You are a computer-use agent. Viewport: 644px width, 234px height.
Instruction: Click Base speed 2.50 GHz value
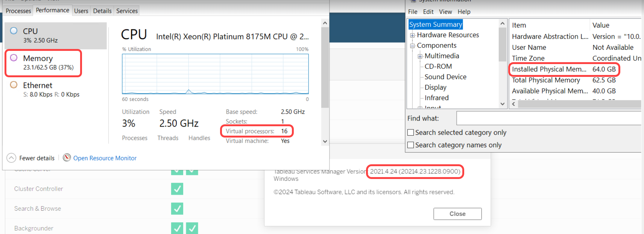coord(293,112)
